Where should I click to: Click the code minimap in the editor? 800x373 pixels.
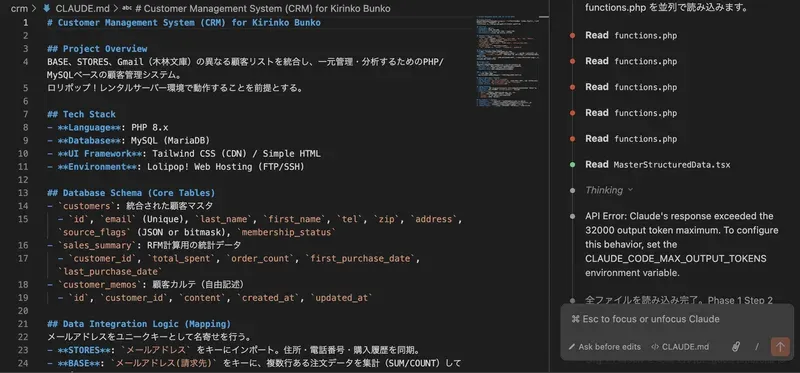click(507, 61)
